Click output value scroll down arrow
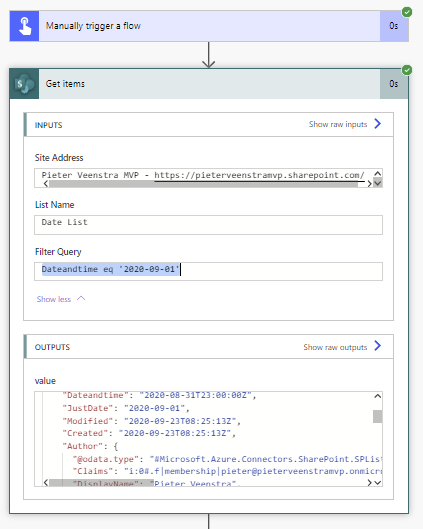This screenshot has width=423, height=529. [x=378, y=483]
